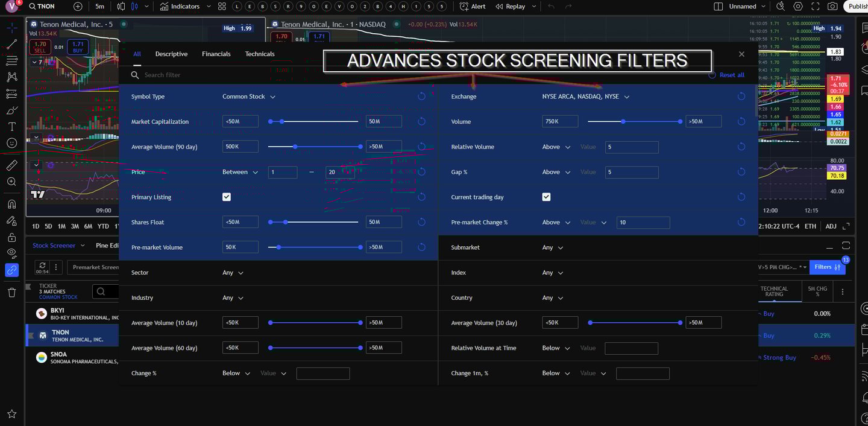Click the Alert button
Viewport: 868px width, 426px height.
tap(473, 6)
